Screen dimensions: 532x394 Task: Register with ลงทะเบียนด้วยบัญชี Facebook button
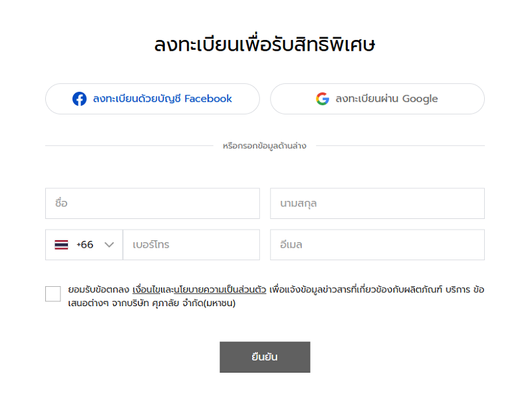tap(152, 99)
